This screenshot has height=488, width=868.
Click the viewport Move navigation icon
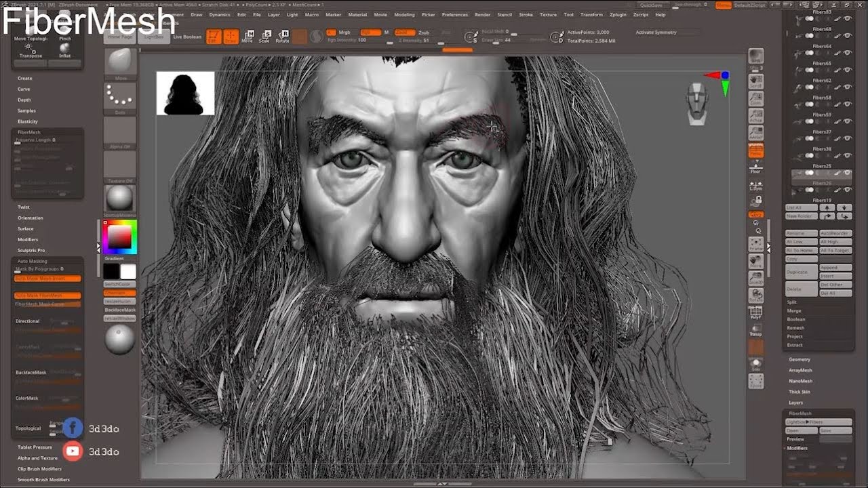[x=755, y=261]
